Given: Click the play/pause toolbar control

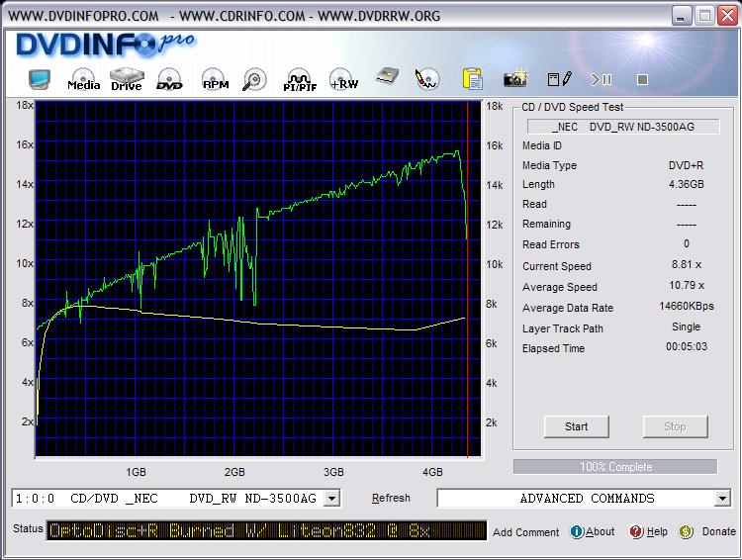Looking at the screenshot, I should 601,79.
